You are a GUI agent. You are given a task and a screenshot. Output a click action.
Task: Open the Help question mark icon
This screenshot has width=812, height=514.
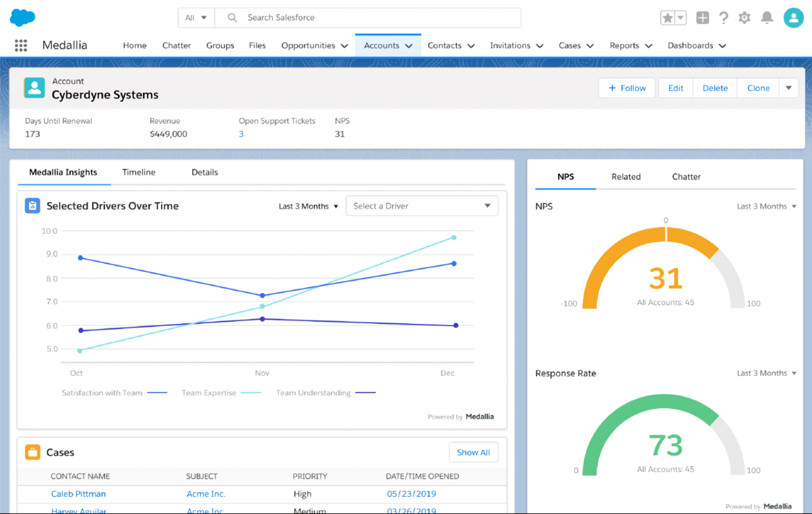[x=724, y=18]
